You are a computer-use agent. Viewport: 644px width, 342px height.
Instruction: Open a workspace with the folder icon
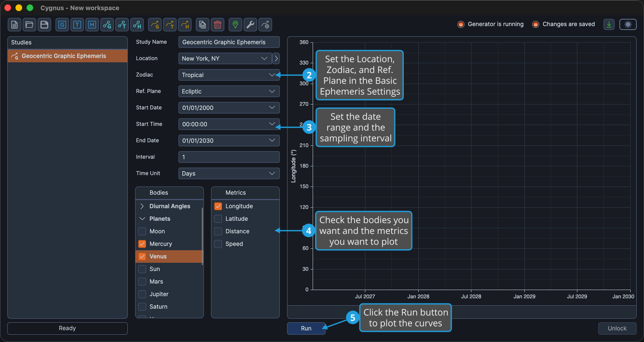(x=29, y=25)
